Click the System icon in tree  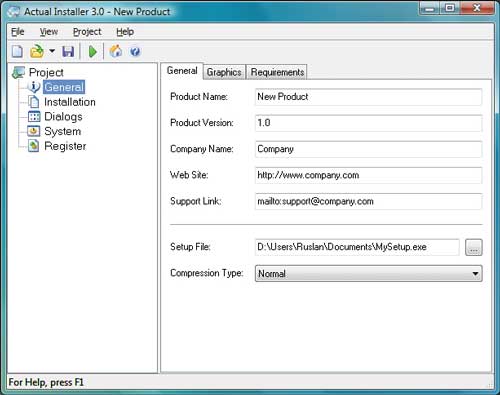34,131
